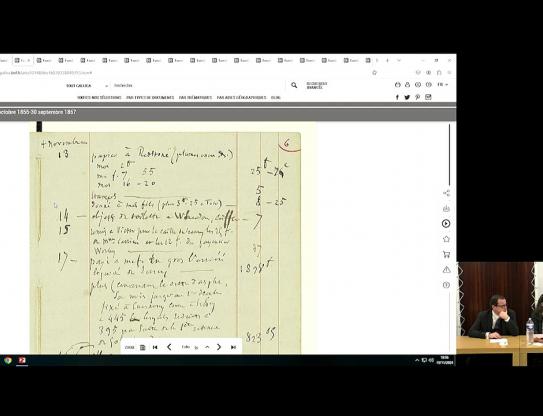
Task: Expand the Folio page selector chevron
Action: (207, 347)
